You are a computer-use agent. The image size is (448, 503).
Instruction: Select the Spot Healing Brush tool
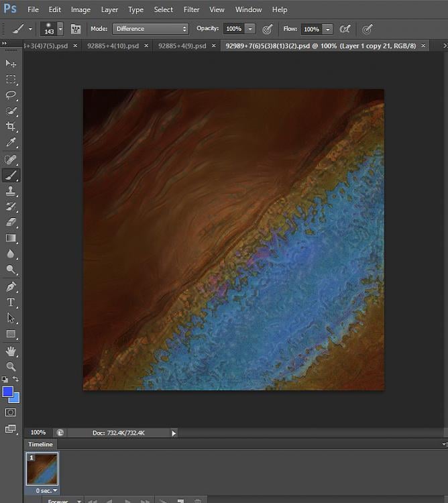(11, 160)
